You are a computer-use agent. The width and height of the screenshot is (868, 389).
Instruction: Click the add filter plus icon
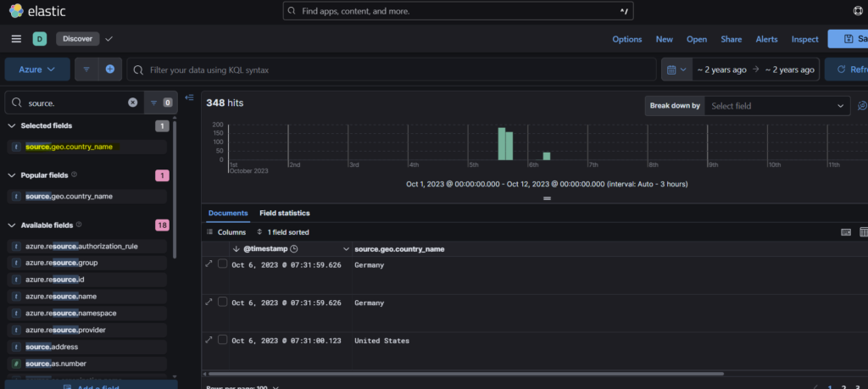[110, 69]
